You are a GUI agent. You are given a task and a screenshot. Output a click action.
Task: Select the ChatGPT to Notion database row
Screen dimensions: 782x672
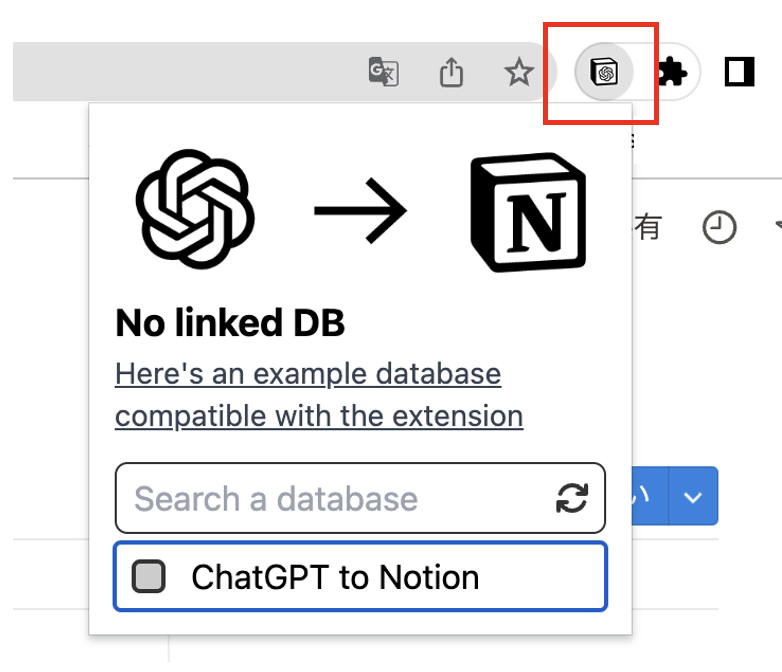360,576
